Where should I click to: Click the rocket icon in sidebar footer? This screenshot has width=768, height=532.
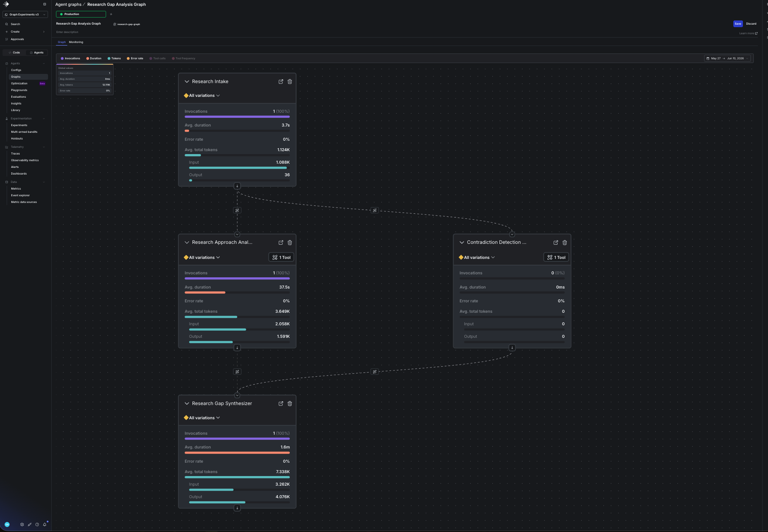tap(30, 524)
